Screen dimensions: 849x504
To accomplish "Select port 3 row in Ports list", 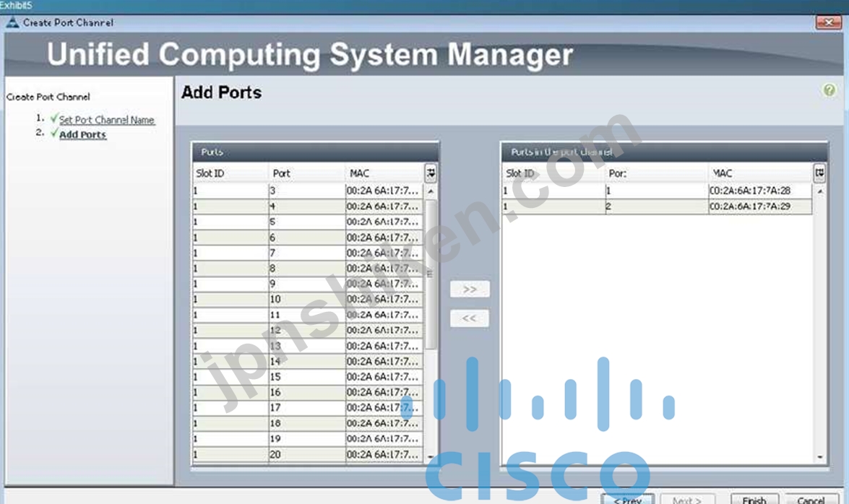I will (x=308, y=191).
